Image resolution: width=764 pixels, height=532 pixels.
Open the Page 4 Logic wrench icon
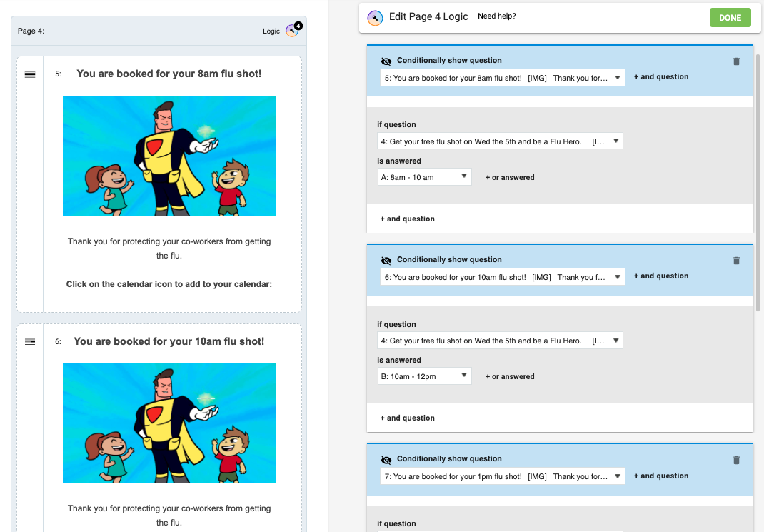(x=292, y=31)
